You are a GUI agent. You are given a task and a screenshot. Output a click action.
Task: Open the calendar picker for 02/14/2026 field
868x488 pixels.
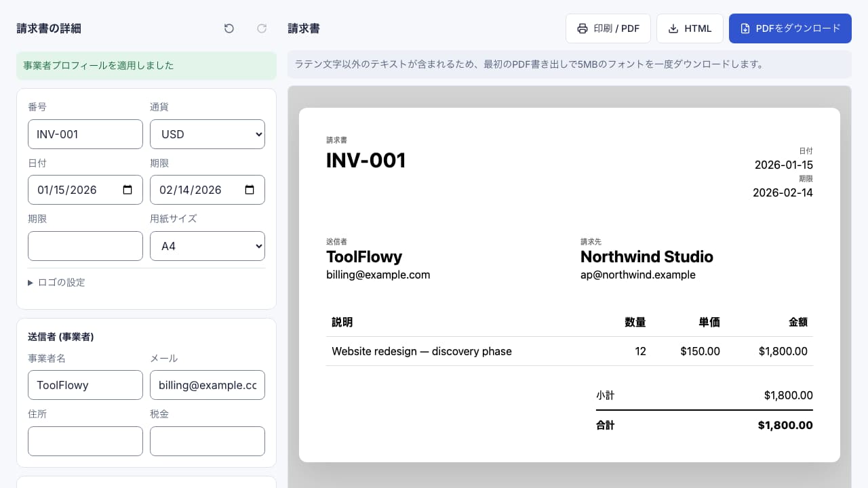pos(250,190)
